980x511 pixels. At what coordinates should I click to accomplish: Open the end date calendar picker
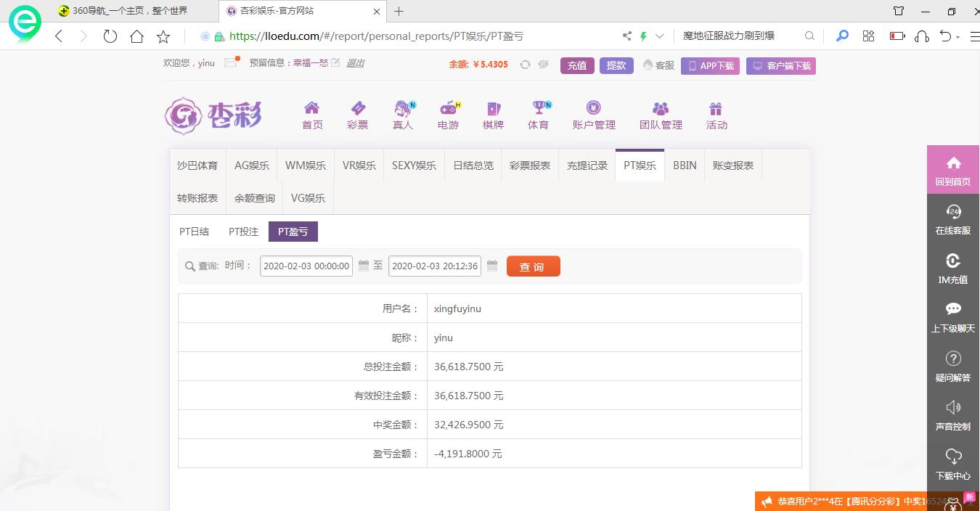492,266
